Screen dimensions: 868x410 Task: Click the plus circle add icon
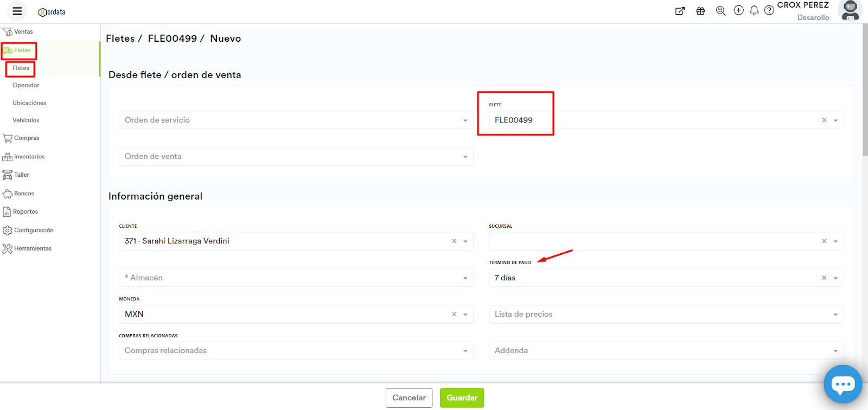point(738,10)
